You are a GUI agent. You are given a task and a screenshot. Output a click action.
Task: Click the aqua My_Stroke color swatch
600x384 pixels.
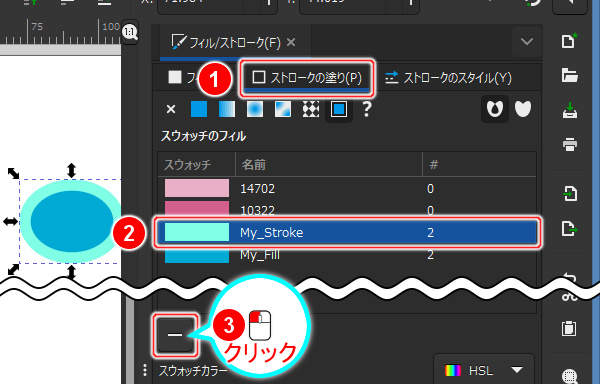pyautogui.click(x=197, y=232)
